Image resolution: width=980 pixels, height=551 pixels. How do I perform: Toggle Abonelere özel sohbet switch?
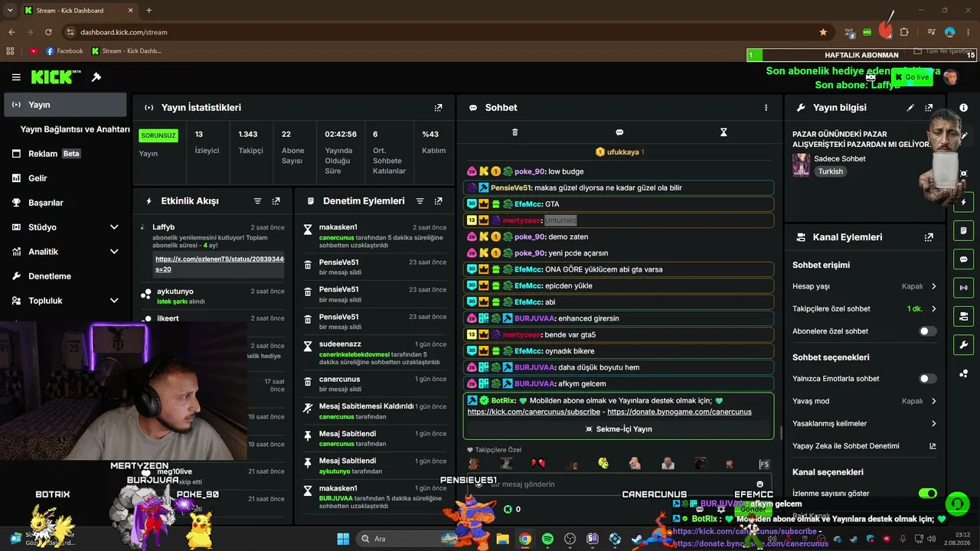[927, 331]
